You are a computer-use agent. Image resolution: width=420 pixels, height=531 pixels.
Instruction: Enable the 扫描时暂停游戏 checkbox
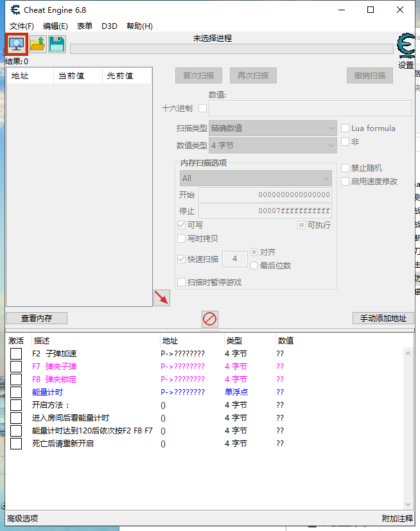coord(182,282)
